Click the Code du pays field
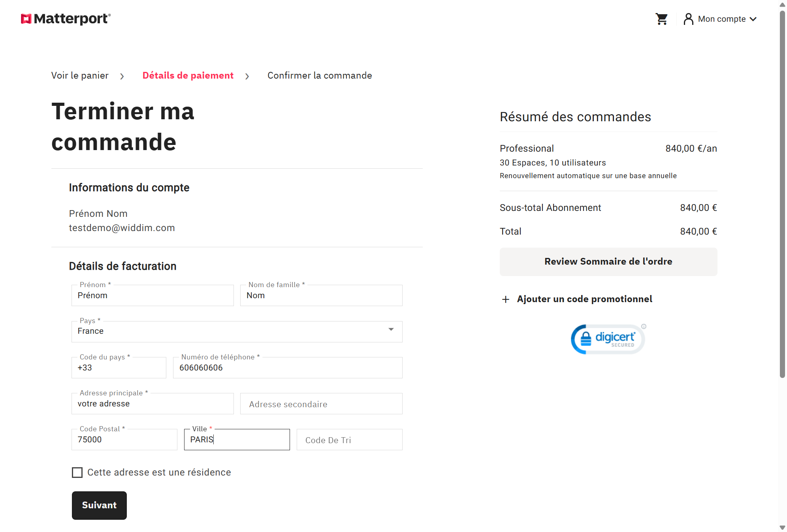 point(119,368)
